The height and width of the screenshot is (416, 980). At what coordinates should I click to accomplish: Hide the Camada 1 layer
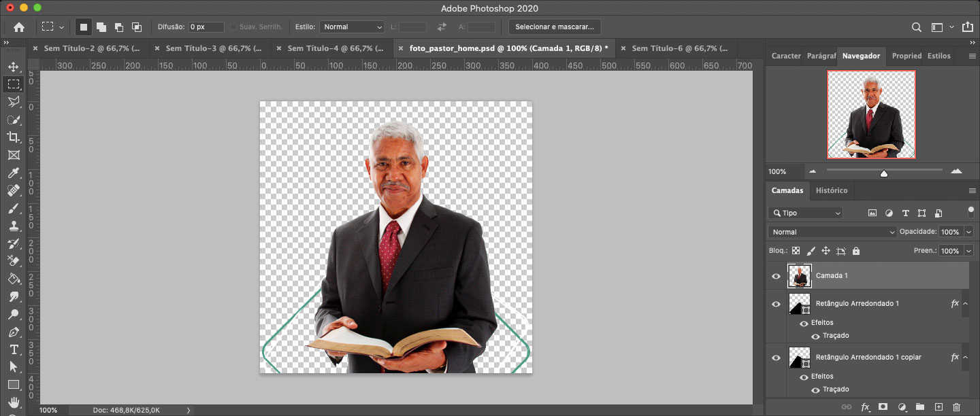pos(776,276)
